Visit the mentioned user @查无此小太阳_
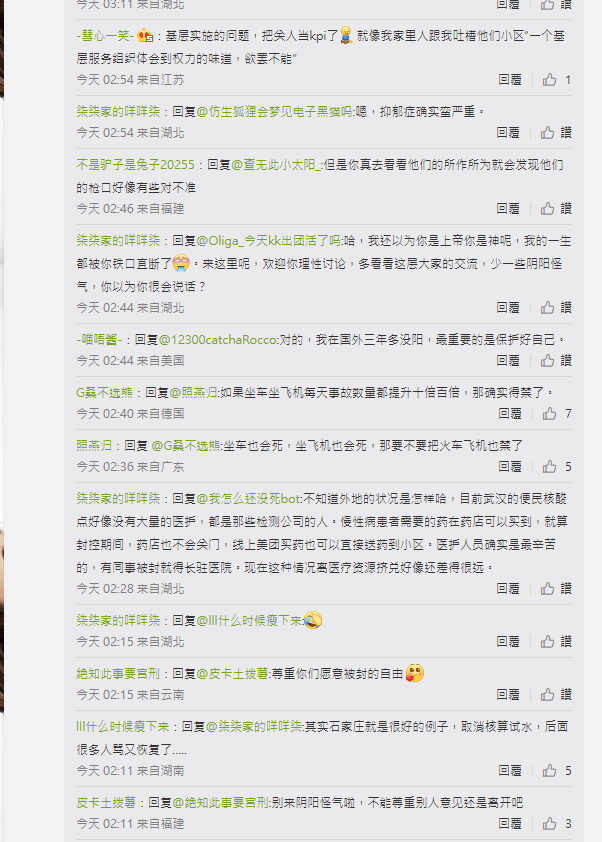602x842 pixels. tap(276, 165)
